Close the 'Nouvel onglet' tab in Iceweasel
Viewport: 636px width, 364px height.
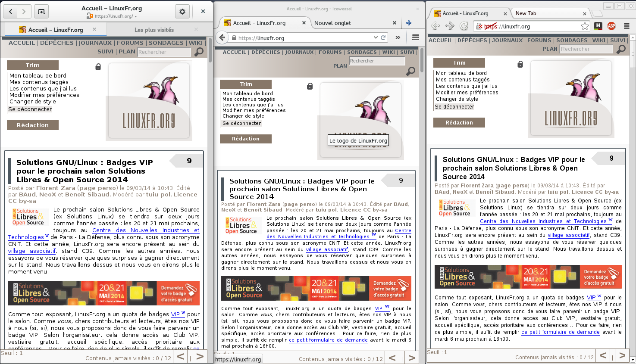[x=395, y=23]
